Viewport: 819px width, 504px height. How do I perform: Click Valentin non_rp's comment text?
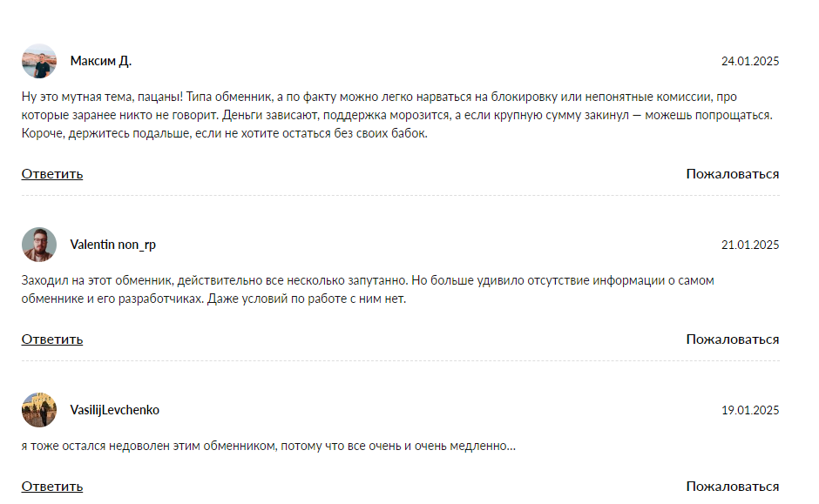coord(366,290)
